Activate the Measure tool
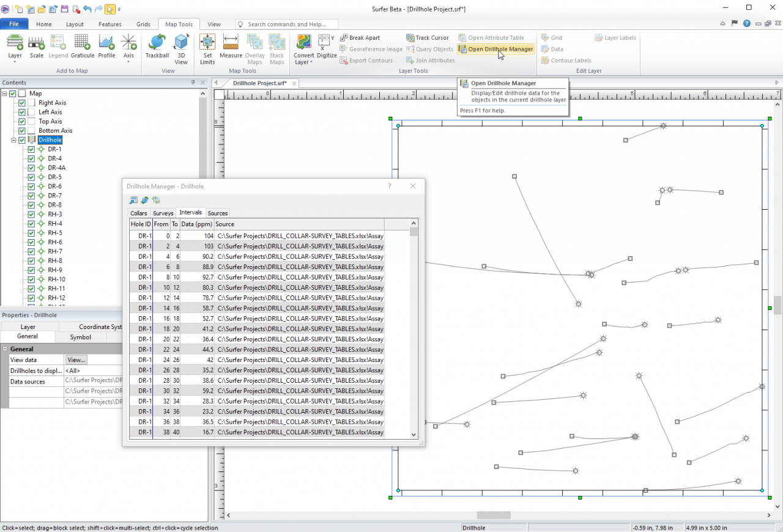The height and width of the screenshot is (532, 783). [x=231, y=46]
